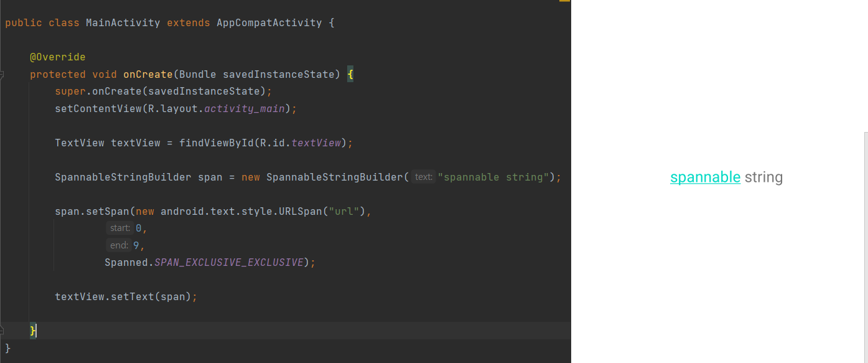Click the Bundle parameter type
The width and height of the screenshot is (868, 363).
tap(198, 75)
